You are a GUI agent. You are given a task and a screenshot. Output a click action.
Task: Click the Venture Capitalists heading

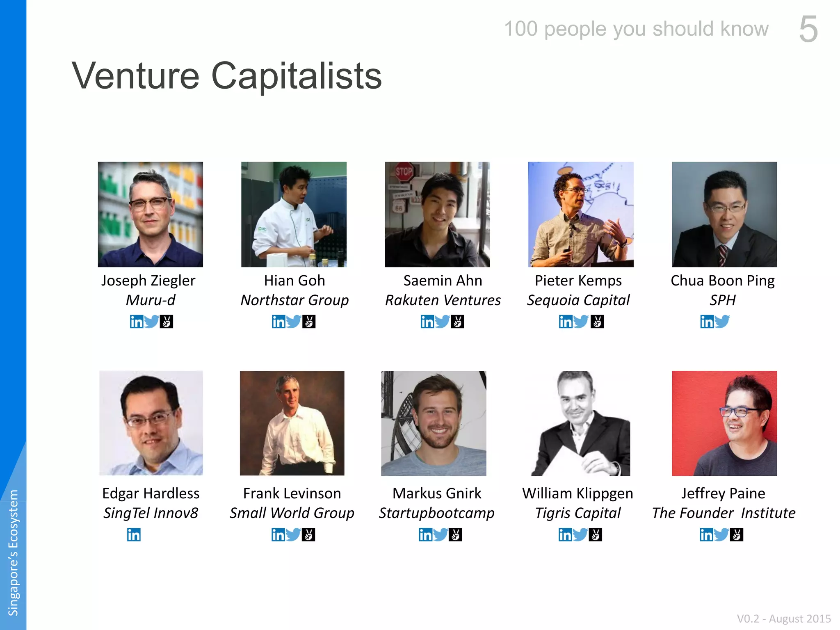point(227,75)
